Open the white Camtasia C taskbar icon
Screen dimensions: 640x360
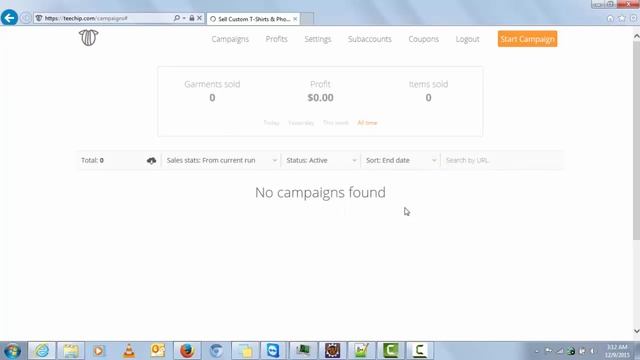tap(420, 351)
